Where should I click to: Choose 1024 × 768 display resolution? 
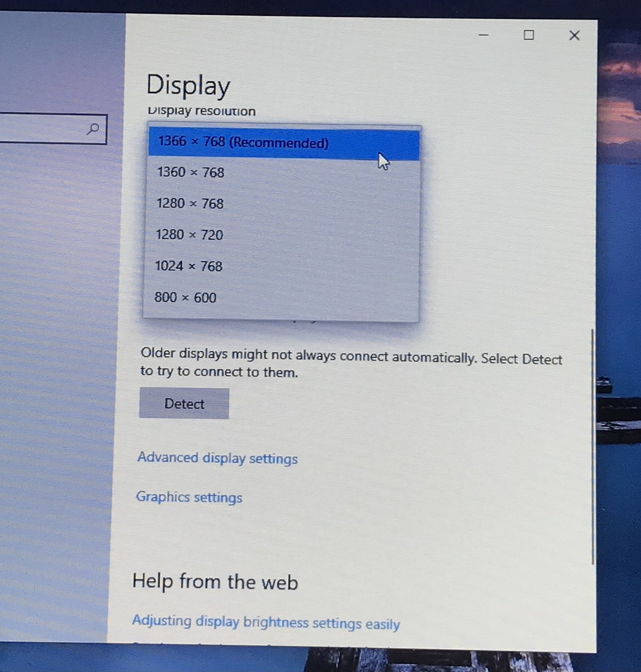point(281,266)
